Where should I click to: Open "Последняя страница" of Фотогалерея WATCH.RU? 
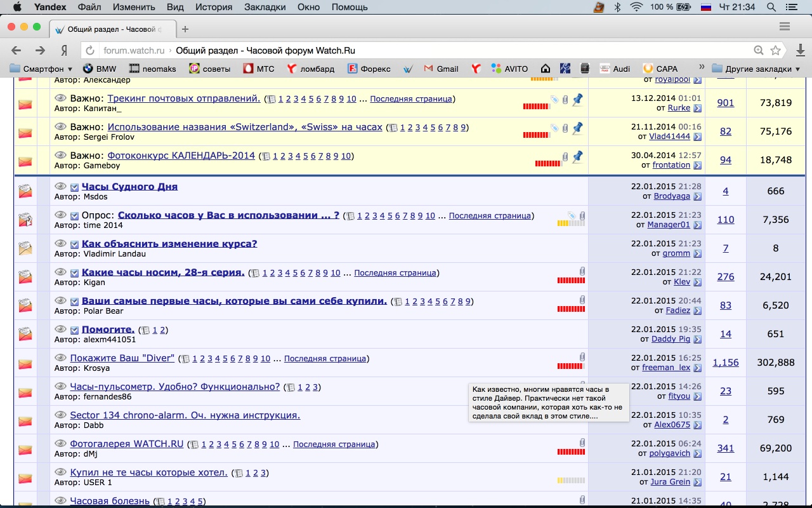pyautogui.click(x=334, y=444)
